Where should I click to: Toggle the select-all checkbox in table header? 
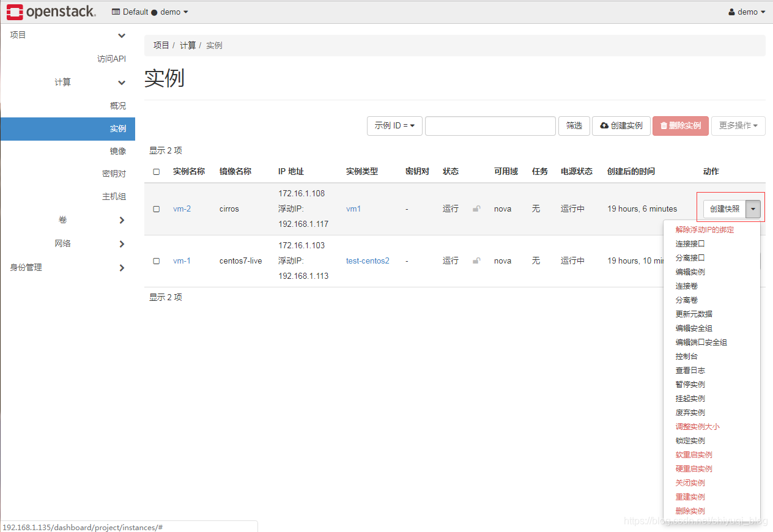tap(156, 171)
